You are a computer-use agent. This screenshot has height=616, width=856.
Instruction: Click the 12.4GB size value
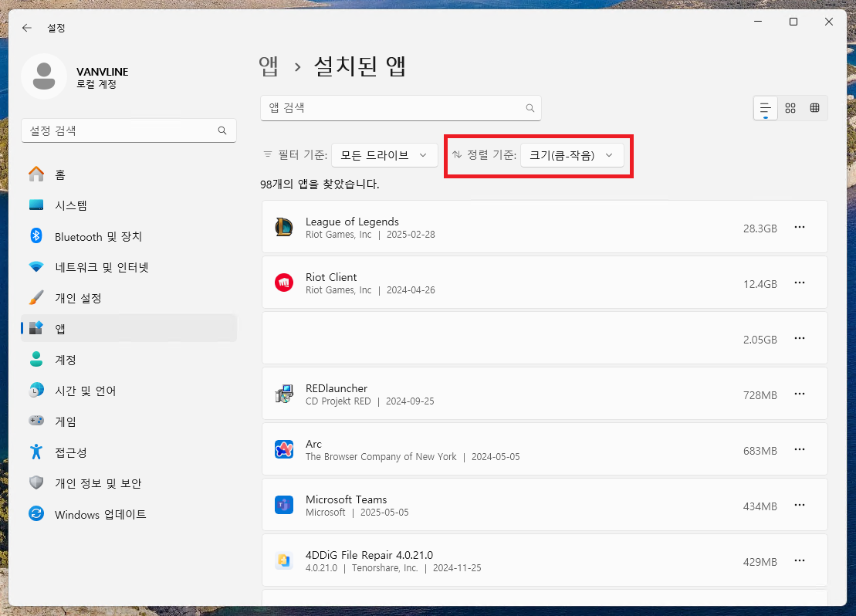tap(760, 285)
